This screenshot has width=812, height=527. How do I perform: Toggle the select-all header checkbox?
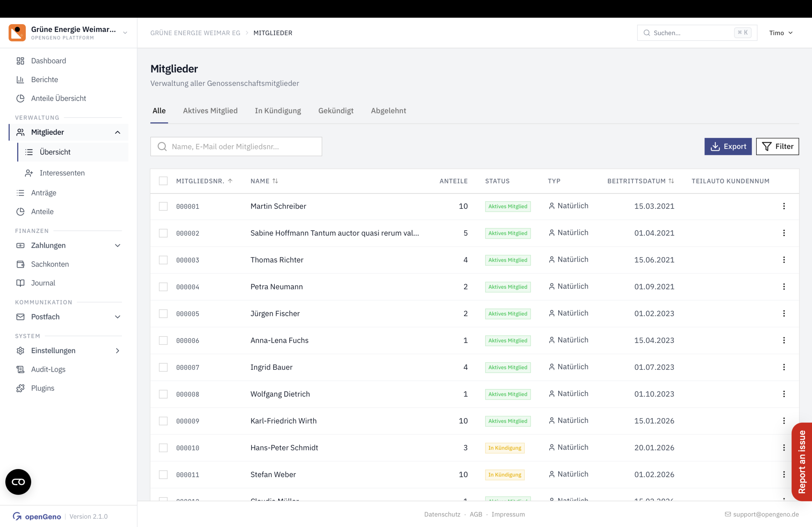coord(163,181)
